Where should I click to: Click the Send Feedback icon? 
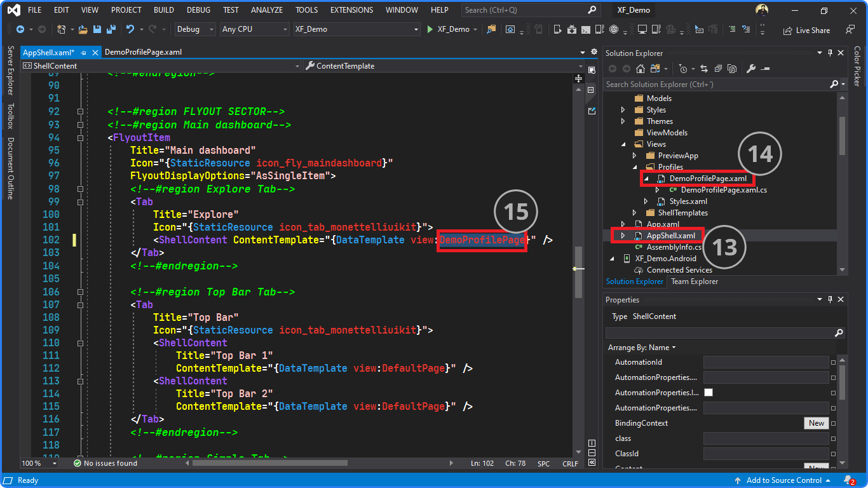[x=850, y=30]
